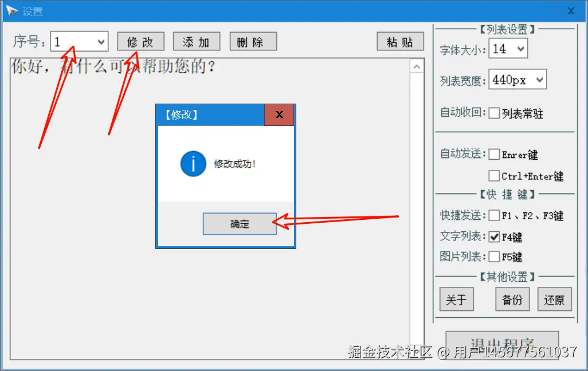Viewport: 588px width, 371px height.
Task: Click the app logo icon in title bar
Action: [x=11, y=11]
